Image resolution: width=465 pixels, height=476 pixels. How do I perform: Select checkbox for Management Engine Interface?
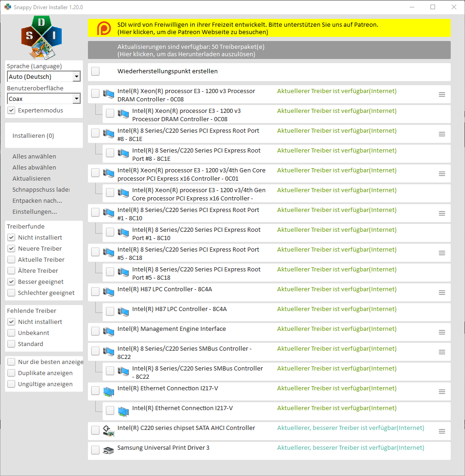pos(95,331)
